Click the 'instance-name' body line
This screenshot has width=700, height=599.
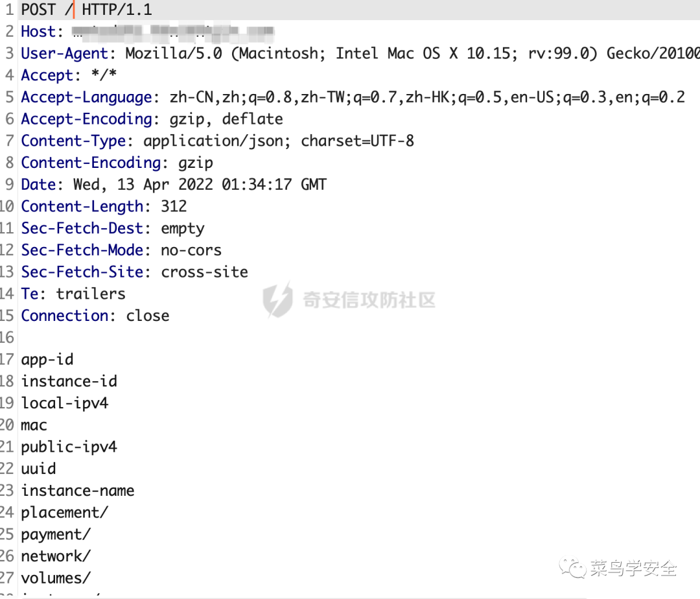click(x=78, y=491)
